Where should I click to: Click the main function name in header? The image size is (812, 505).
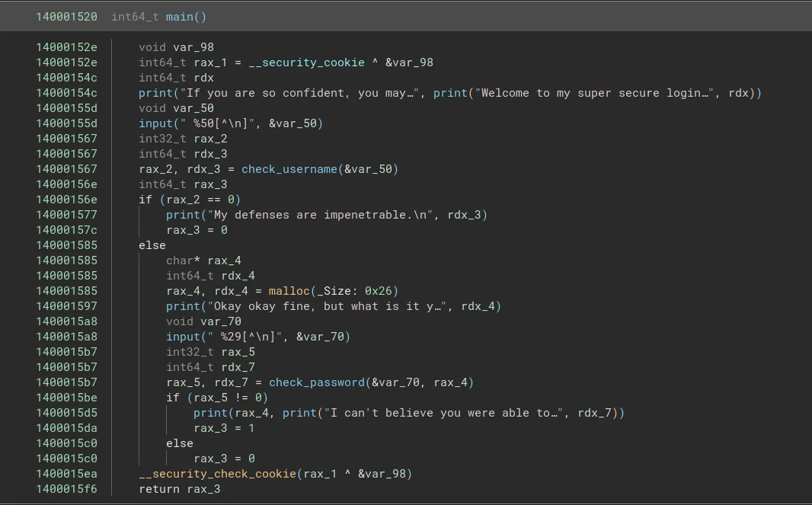click(x=181, y=17)
